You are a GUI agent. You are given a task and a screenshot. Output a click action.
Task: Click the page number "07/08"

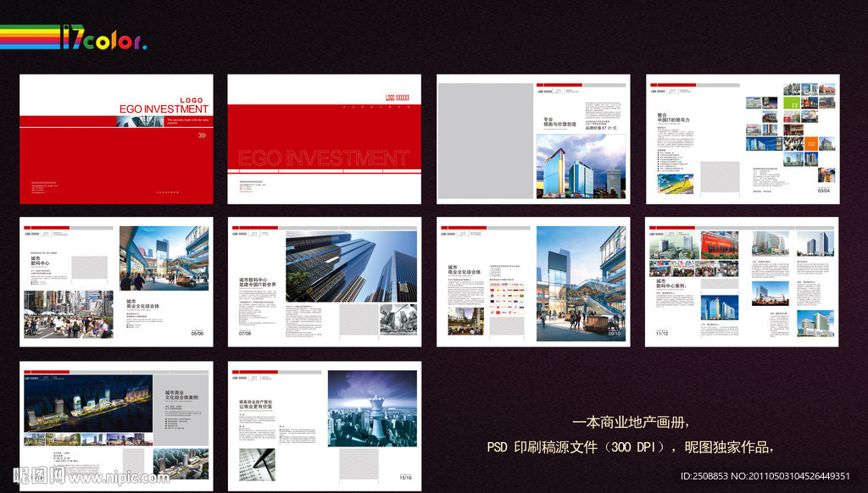tap(245, 334)
